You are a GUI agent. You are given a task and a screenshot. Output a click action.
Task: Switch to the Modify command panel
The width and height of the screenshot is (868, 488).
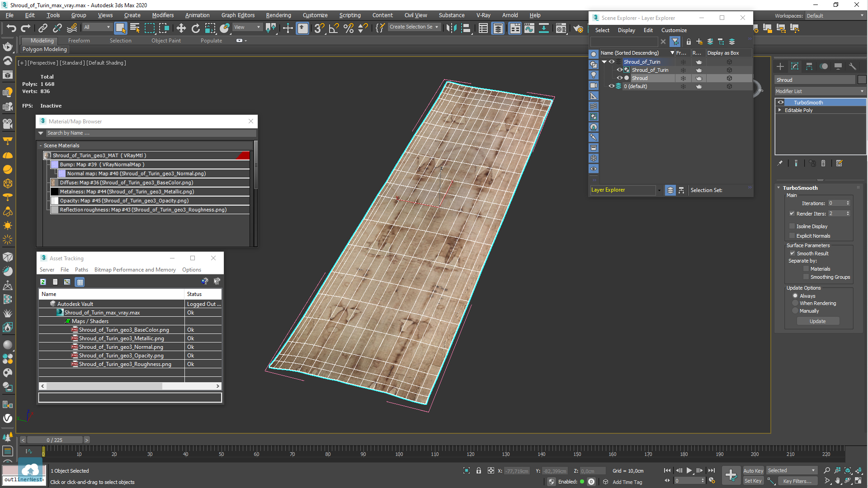click(x=795, y=66)
